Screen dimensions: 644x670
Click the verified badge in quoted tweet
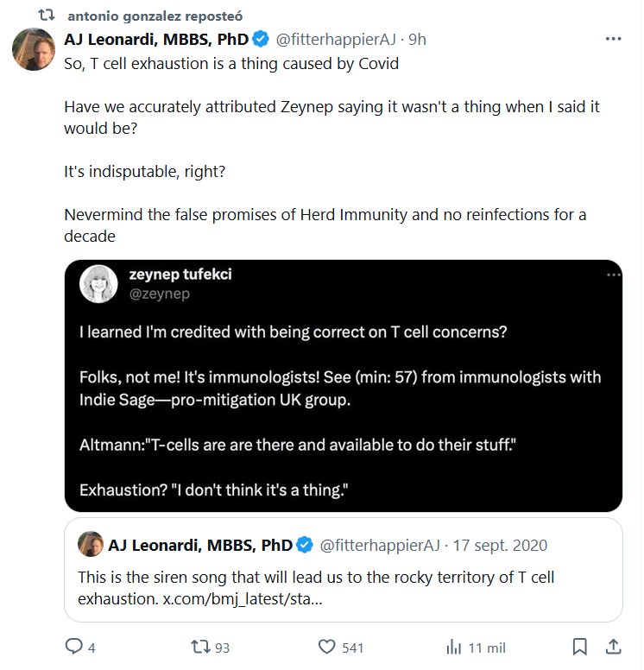[304, 545]
